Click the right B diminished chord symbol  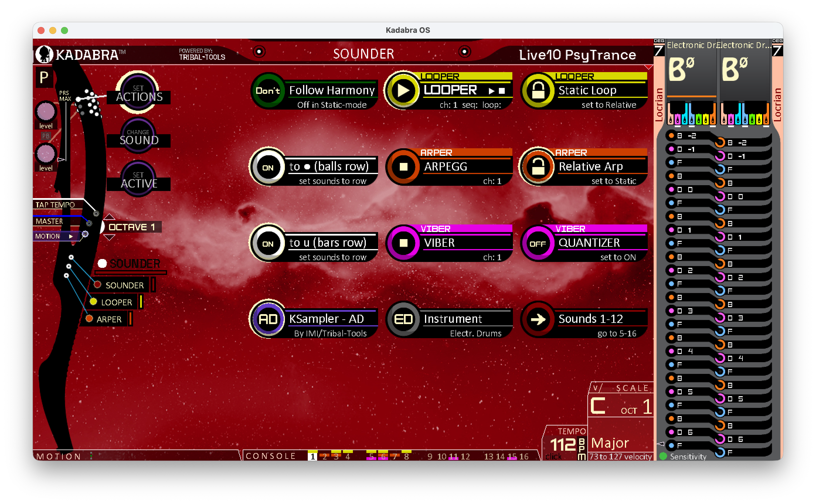[x=735, y=69]
